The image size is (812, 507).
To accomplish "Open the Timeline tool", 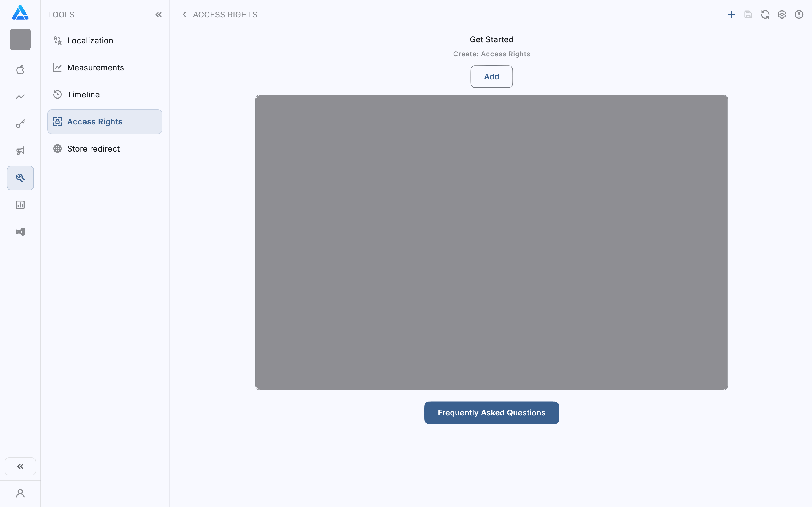I will [x=83, y=95].
